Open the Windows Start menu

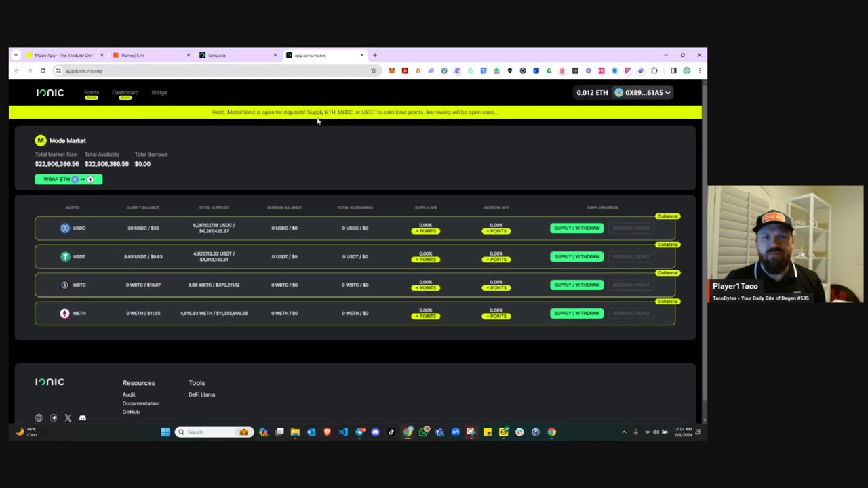(165, 432)
